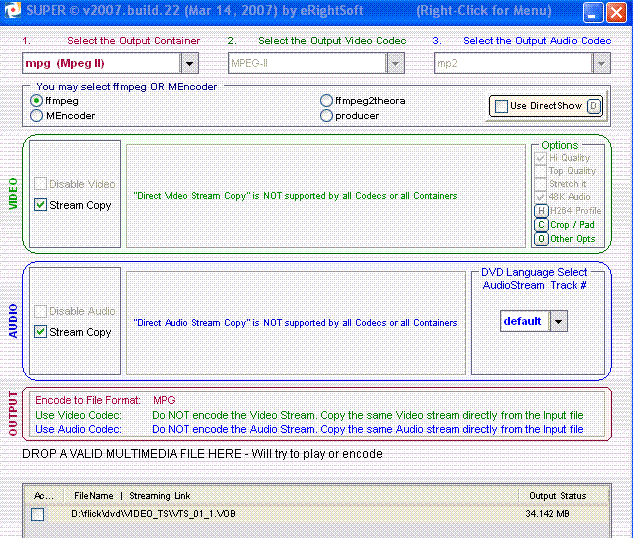
Task: Uncheck the video Stream Copy checkbox
Action: [40, 205]
